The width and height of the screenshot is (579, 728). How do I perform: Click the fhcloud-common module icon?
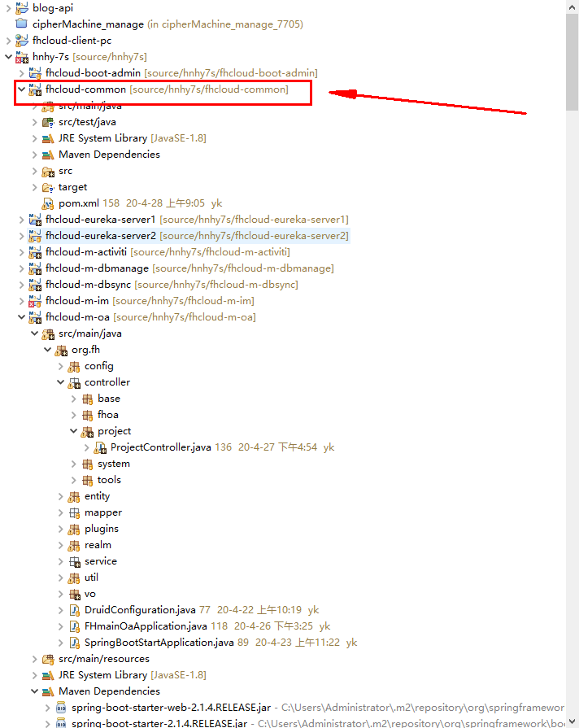coord(35,89)
